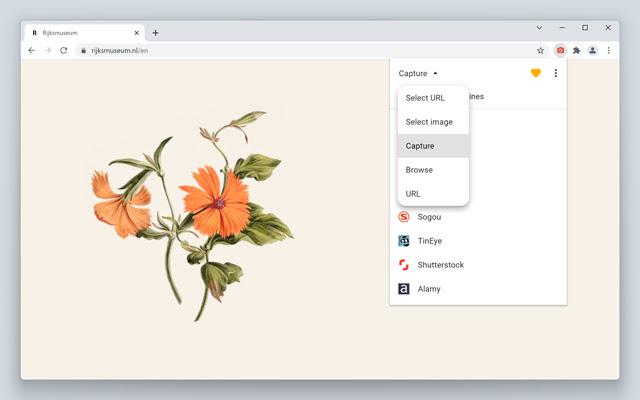Open the Chrome profile avatar
The width and height of the screenshot is (640, 400).
tap(592, 50)
